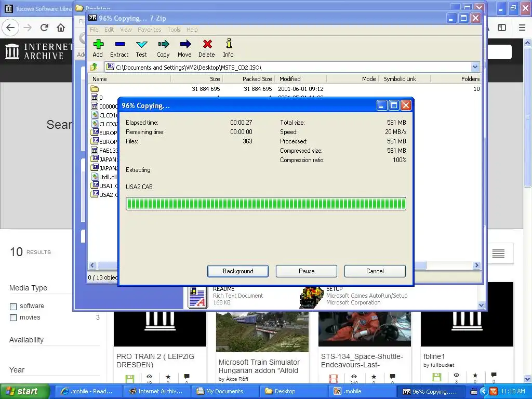Screen dimensions: 532x399
Task: Open Microsoft Train Simulator Hungarian addon result
Action: click(x=259, y=366)
